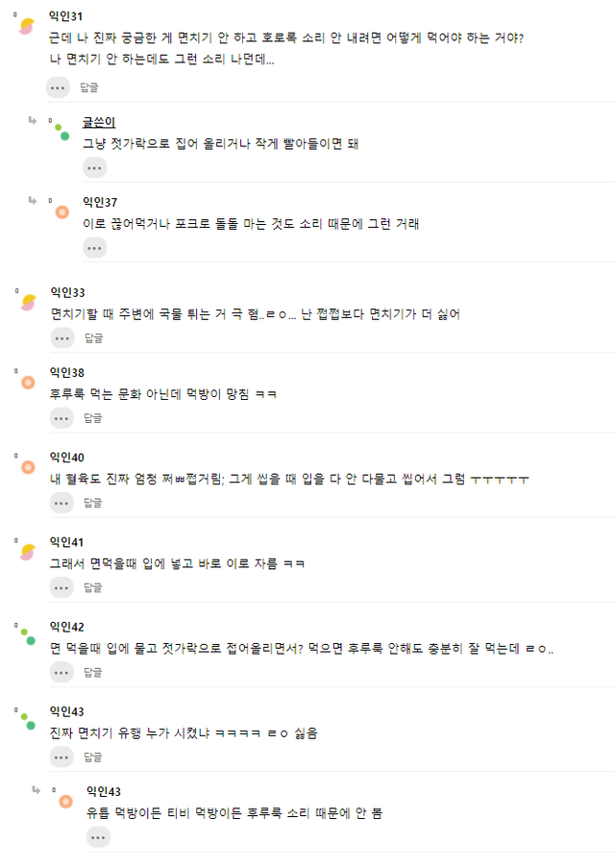
Task: Click 익인33's profile avatar
Action: tap(29, 302)
